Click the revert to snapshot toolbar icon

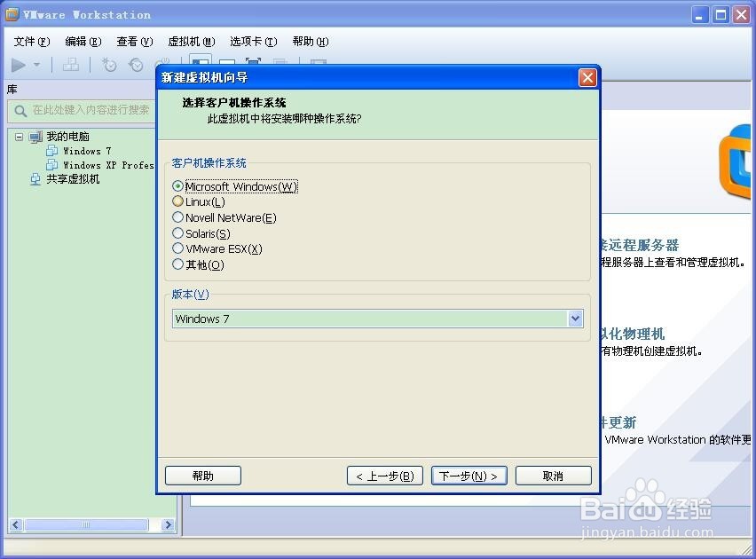coord(136,65)
